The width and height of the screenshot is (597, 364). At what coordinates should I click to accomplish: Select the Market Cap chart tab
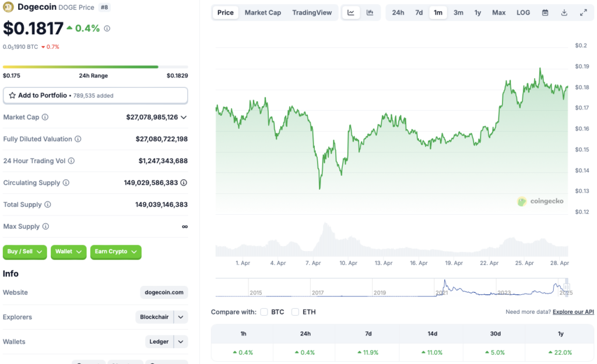click(x=263, y=13)
